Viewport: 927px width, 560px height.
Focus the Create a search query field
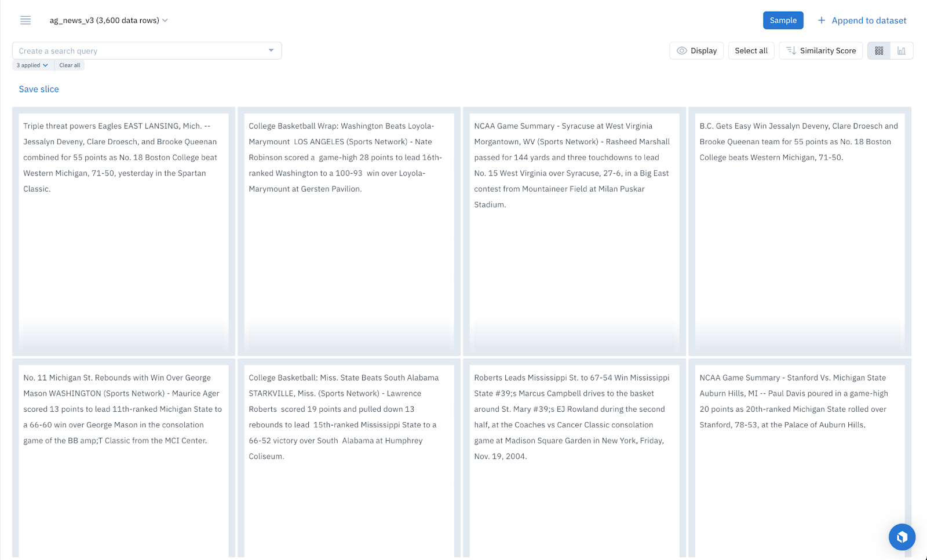[147, 50]
